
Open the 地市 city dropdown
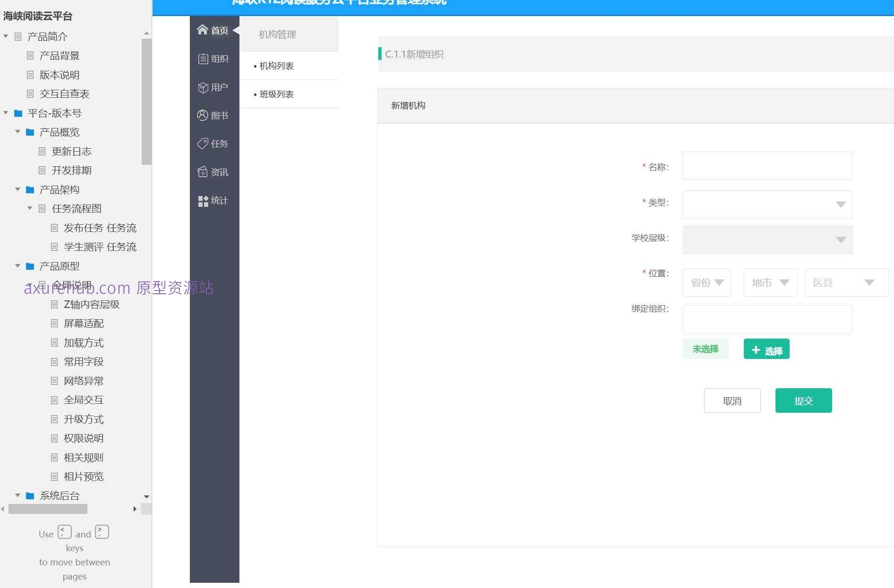point(770,282)
